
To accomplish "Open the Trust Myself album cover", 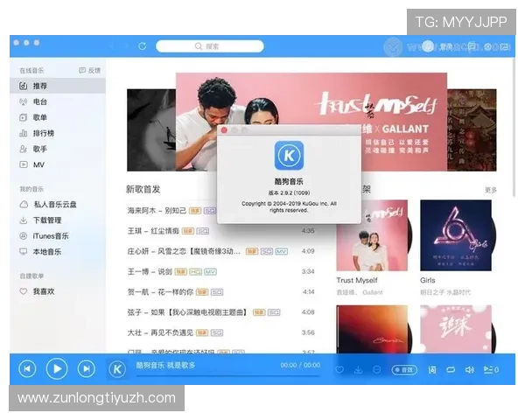I will (372, 235).
